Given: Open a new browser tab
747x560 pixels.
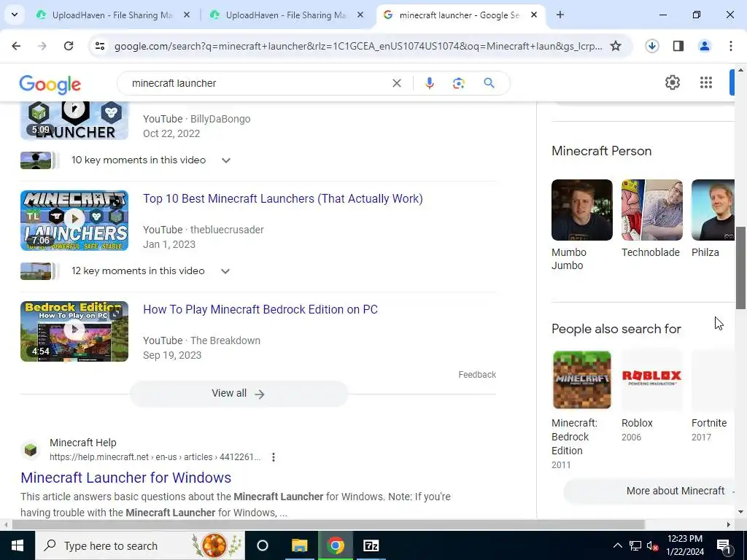Looking at the screenshot, I should click(560, 15).
